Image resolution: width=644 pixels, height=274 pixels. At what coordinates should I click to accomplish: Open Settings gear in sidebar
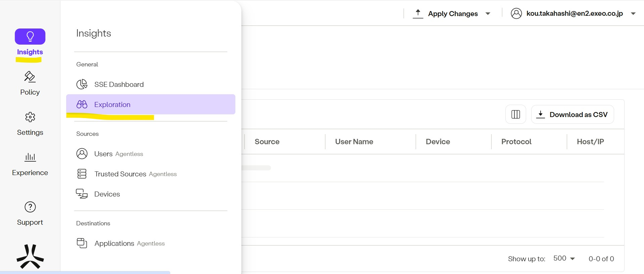(x=30, y=117)
